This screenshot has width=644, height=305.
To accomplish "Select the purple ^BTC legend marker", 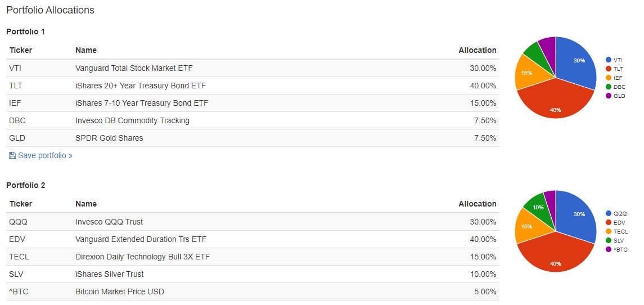I will 609,249.
